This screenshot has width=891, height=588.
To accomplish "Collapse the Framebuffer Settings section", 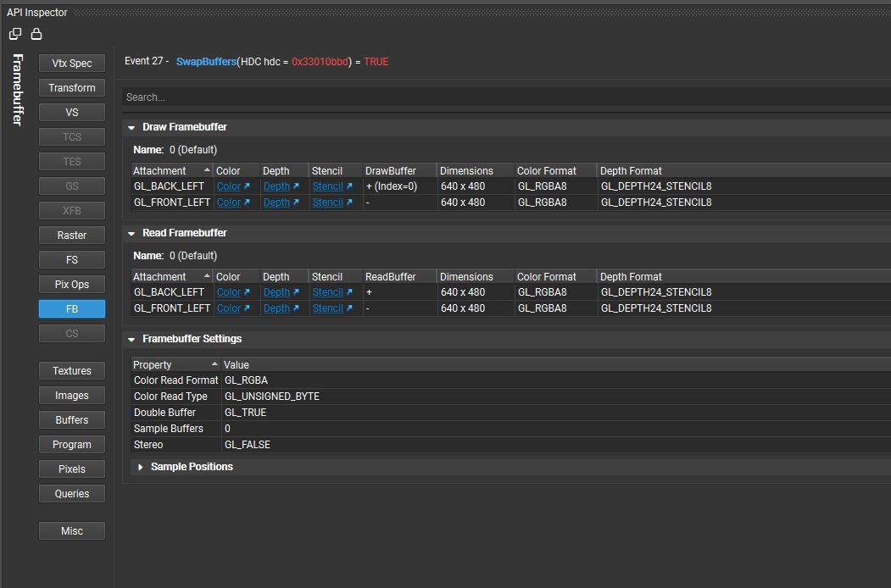I will pos(131,339).
